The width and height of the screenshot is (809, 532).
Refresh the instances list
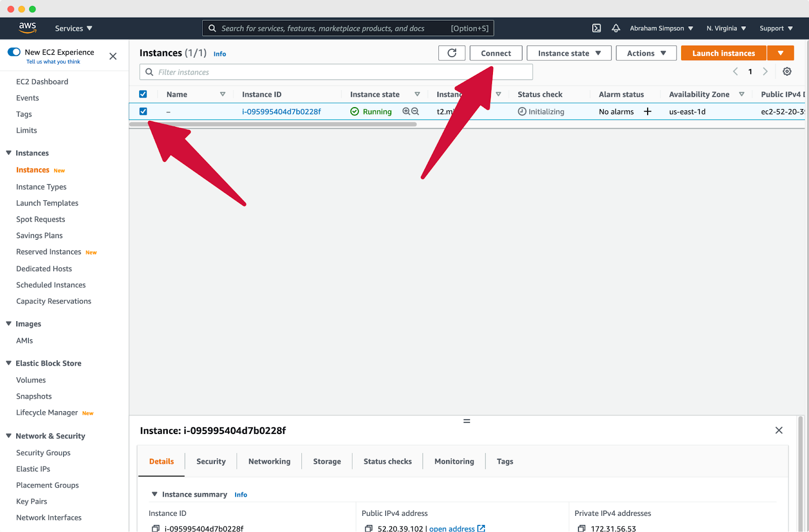[452, 53]
